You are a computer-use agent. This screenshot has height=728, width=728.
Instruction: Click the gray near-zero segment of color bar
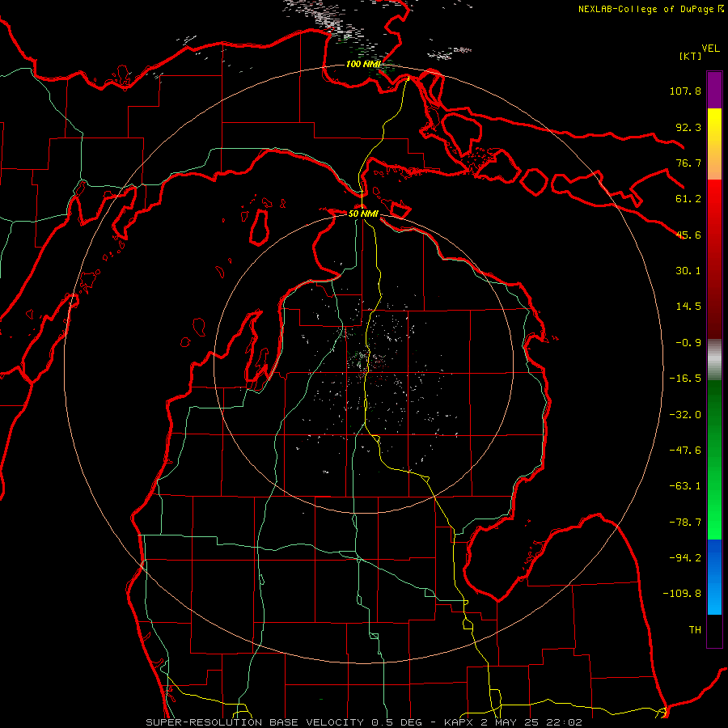pos(714,360)
